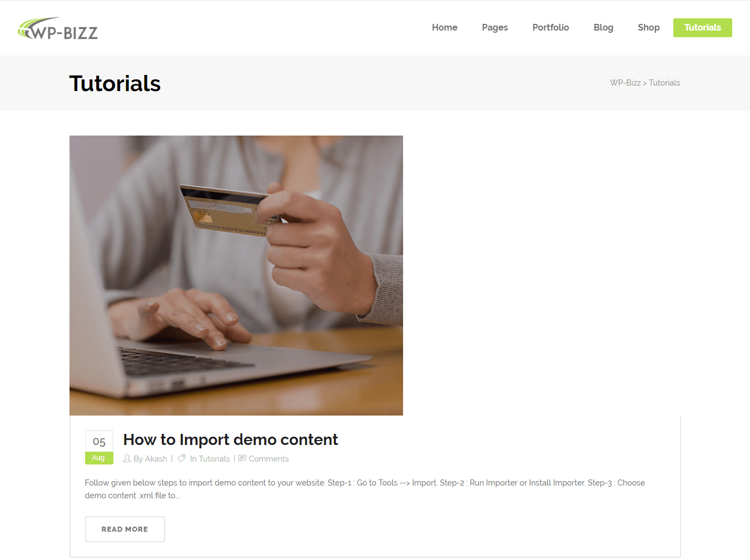This screenshot has width=750, height=560.
Task: Open the Pages menu
Action: pyautogui.click(x=495, y=28)
